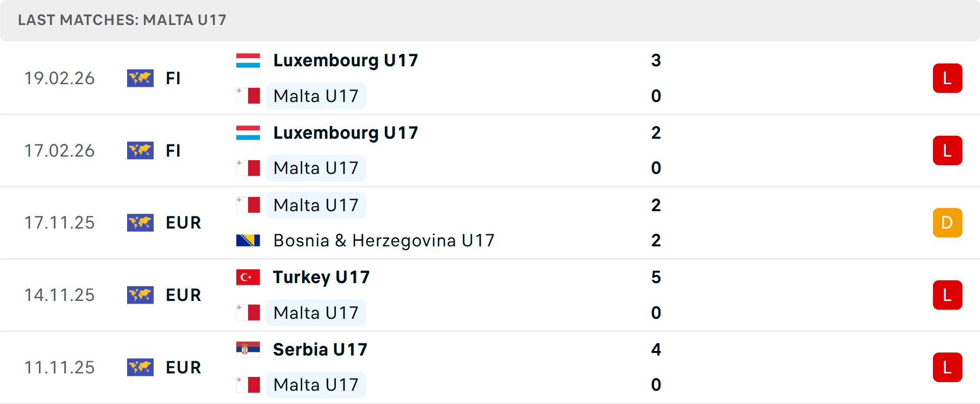Screen dimensions: 980x404
Task: Toggle the L badge on the Serbia match
Action: click(947, 367)
